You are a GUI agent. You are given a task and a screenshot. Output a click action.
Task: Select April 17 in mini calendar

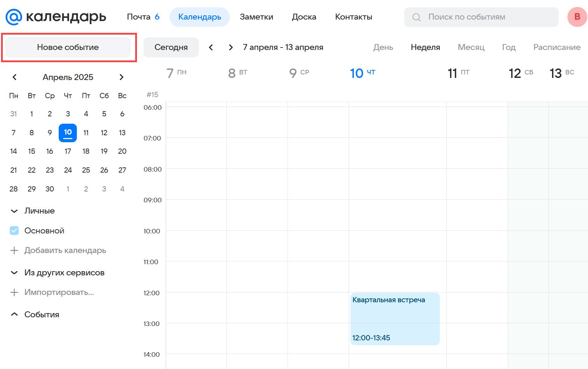pyautogui.click(x=68, y=151)
